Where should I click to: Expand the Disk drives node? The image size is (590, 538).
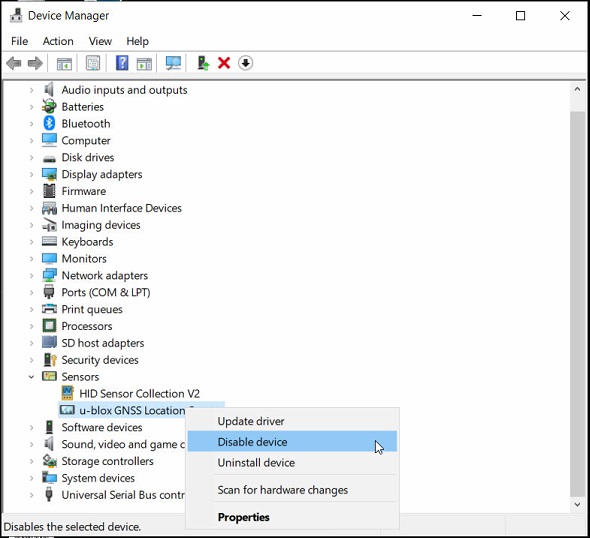click(x=32, y=157)
